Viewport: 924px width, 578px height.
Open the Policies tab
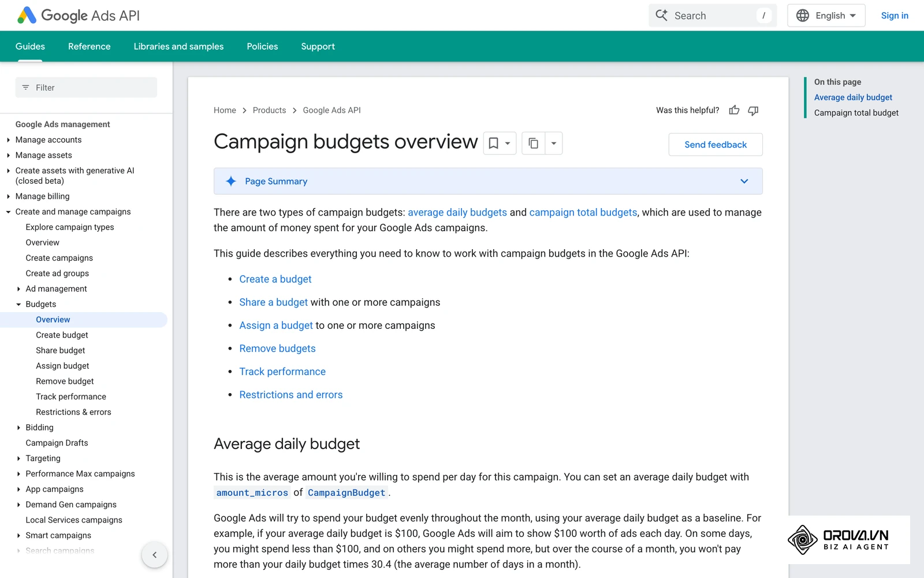[x=262, y=46]
